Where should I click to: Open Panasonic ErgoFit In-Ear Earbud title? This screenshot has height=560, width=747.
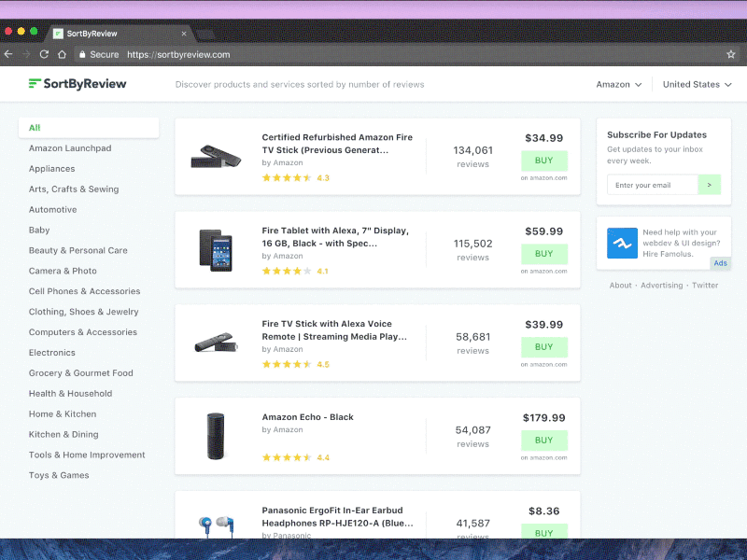(x=337, y=517)
